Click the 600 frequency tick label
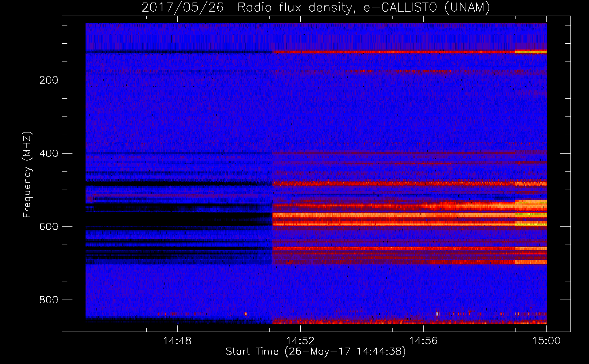Viewport: 589px width, 364px height. tap(48, 226)
